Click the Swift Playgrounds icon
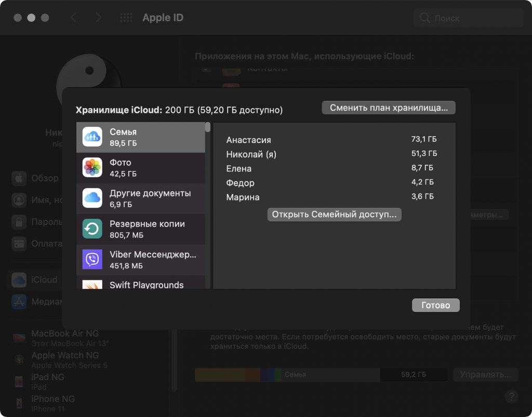The width and height of the screenshot is (532, 417). (x=92, y=284)
